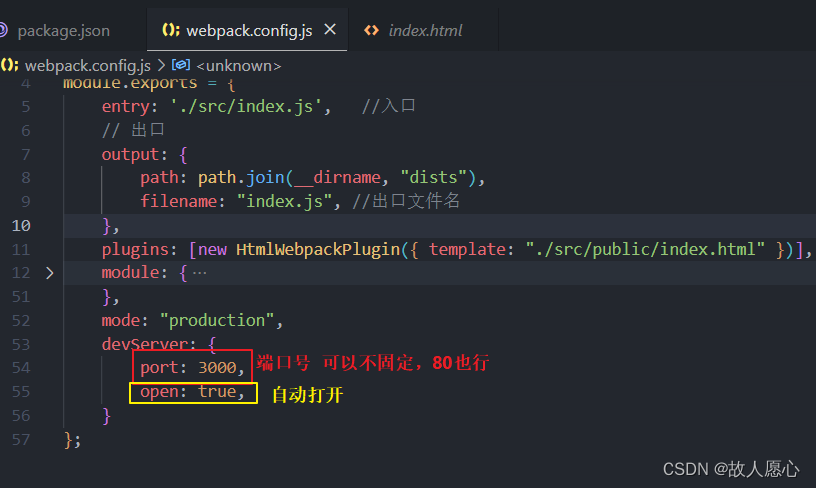The image size is (816, 488).
Task: Click the plugins property name
Action: tap(135, 250)
